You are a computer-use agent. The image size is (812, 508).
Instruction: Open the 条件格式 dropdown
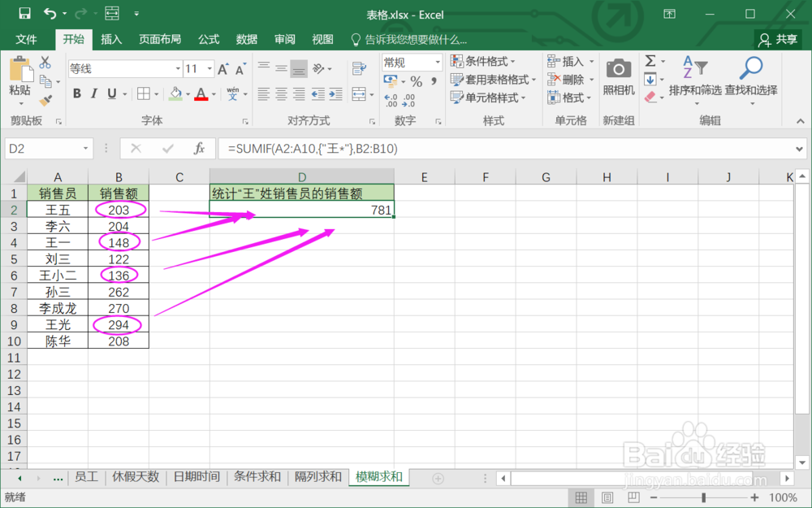click(x=482, y=61)
